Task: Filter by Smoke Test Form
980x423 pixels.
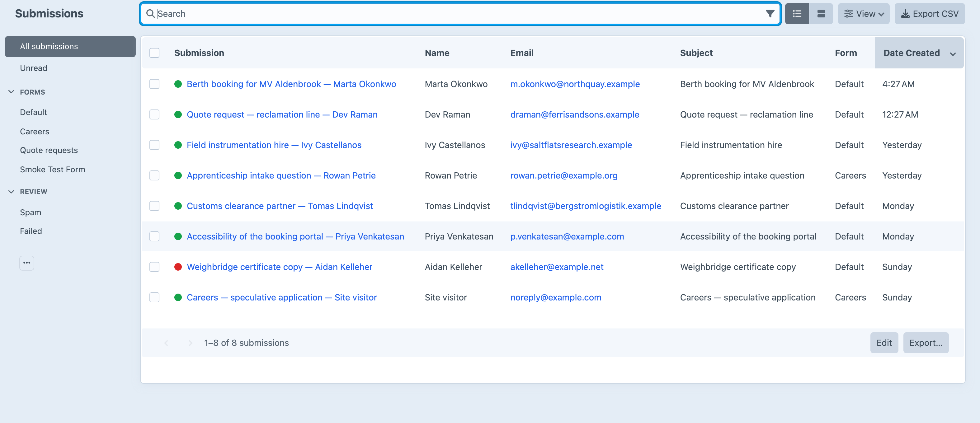Action: coord(53,170)
